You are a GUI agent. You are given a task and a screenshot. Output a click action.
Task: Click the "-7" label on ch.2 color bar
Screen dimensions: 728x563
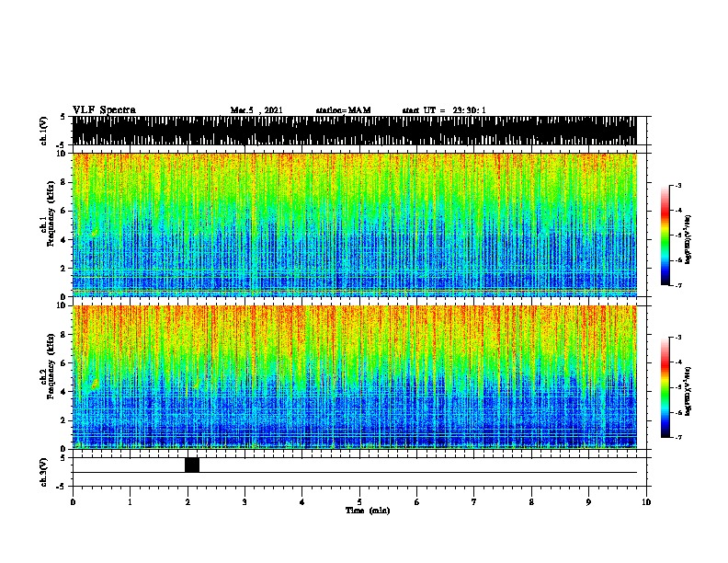pos(677,438)
